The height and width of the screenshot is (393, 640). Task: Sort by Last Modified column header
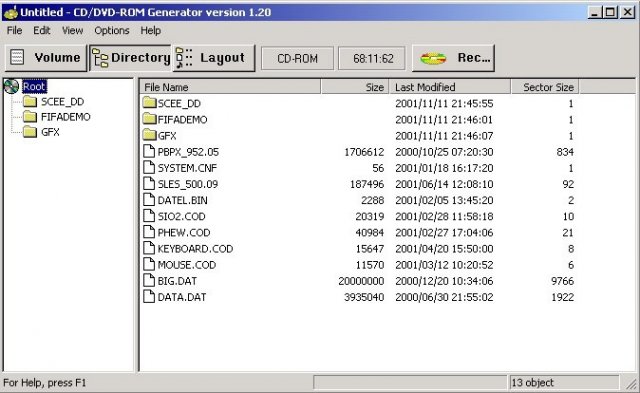(x=450, y=87)
